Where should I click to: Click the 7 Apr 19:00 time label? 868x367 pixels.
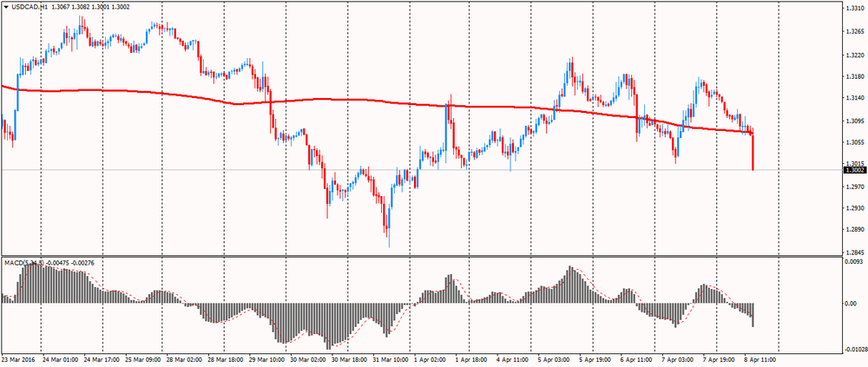point(720,358)
